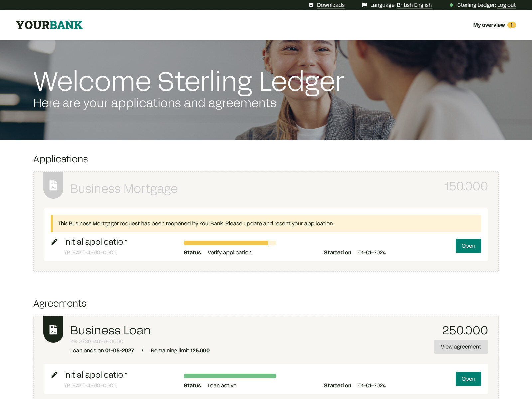The width and height of the screenshot is (532, 399).
Task: View the Business Loan agreement
Action: [461, 347]
